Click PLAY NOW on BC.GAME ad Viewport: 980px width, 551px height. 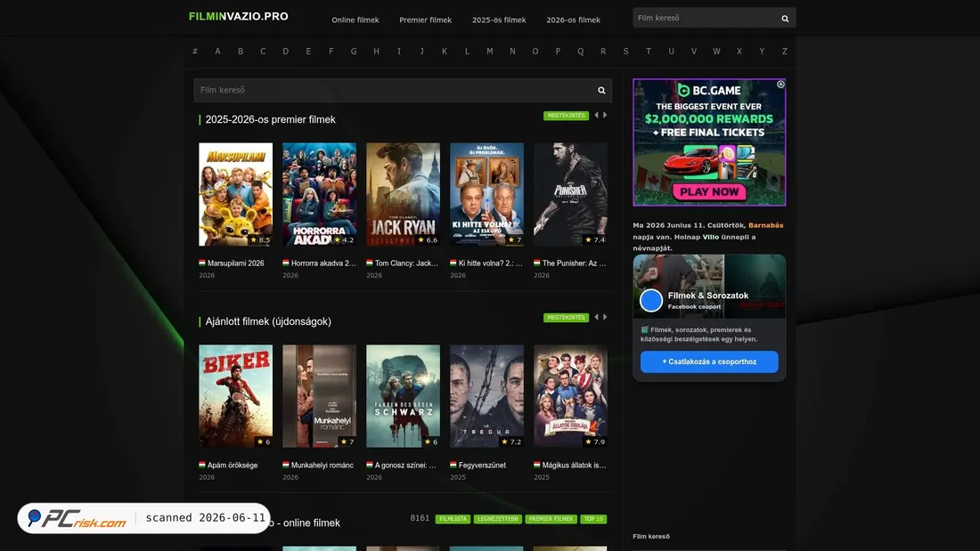tap(709, 191)
